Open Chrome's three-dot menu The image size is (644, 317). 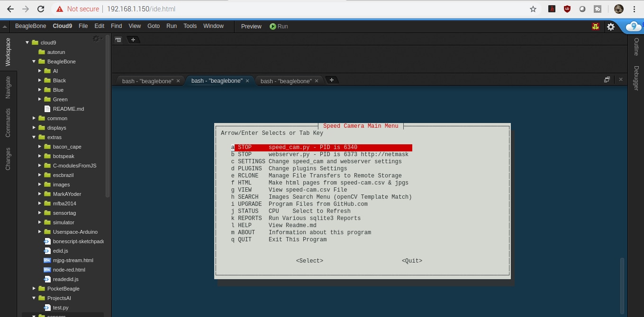click(634, 9)
